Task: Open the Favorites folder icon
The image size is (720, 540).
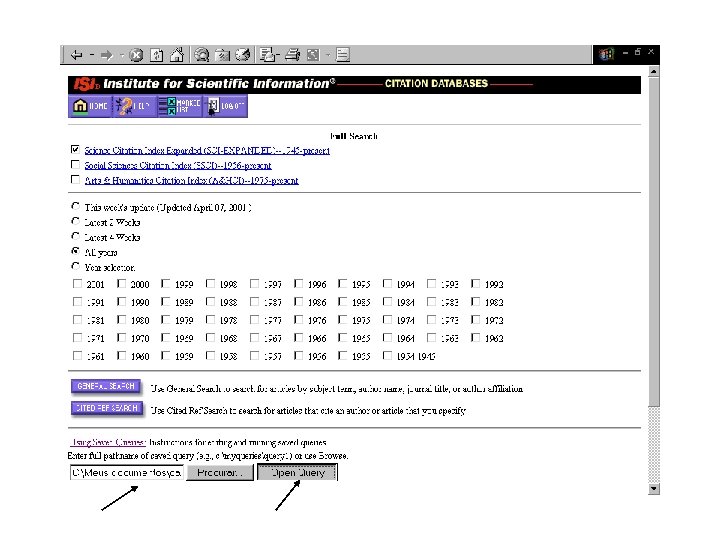Action: [x=222, y=55]
